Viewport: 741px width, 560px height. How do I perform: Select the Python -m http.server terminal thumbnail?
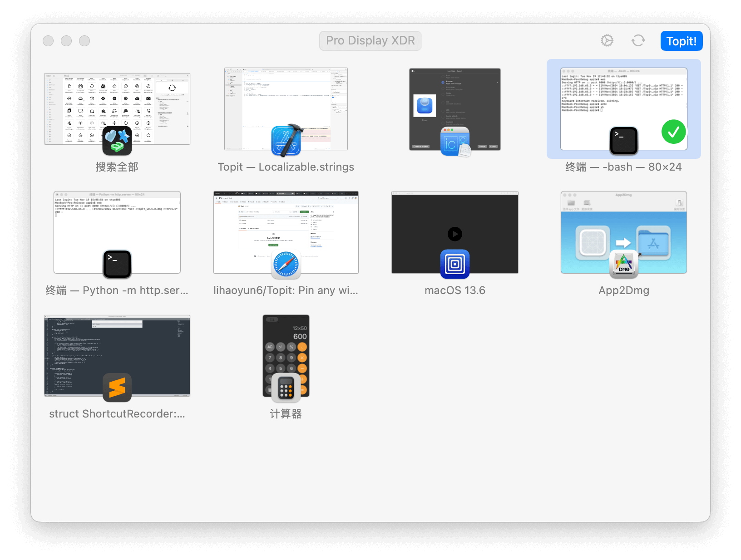coord(117,232)
